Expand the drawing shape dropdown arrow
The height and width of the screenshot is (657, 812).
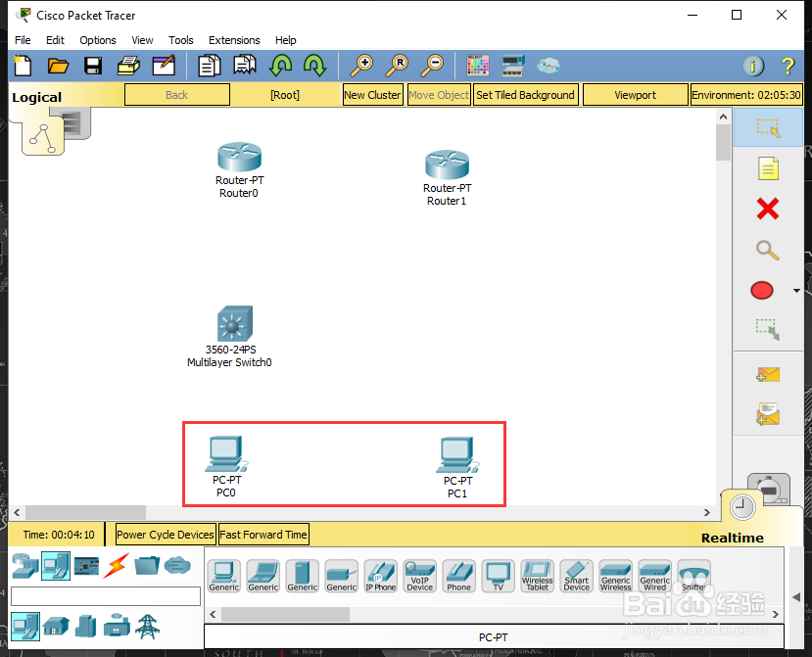coord(796,291)
